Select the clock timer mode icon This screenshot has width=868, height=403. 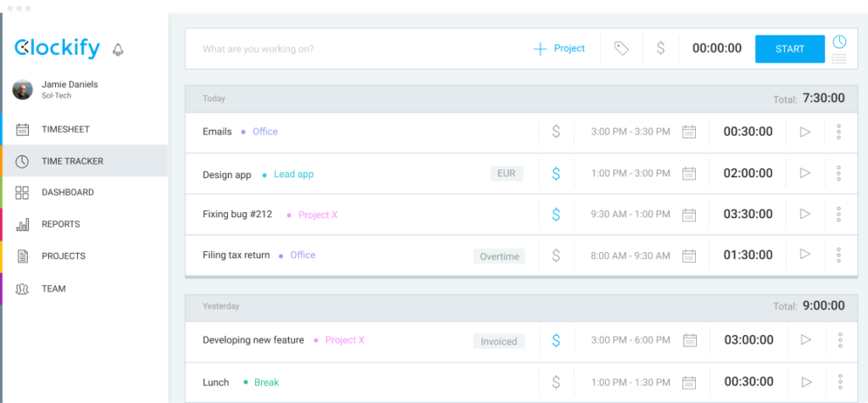[x=839, y=42]
